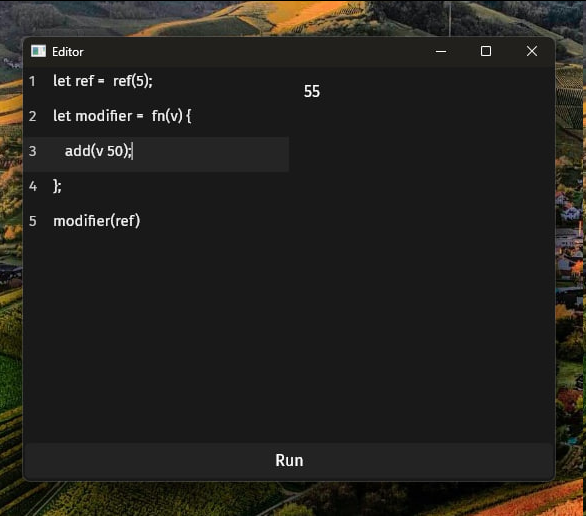Viewport: 586px width, 516px height.
Task: Click line number 3 in gutter
Action: [33, 151]
